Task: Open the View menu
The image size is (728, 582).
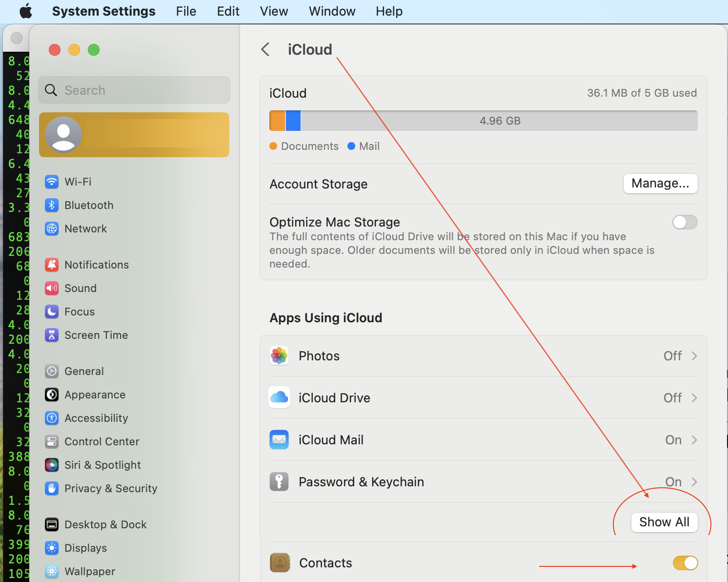Action: tap(274, 11)
